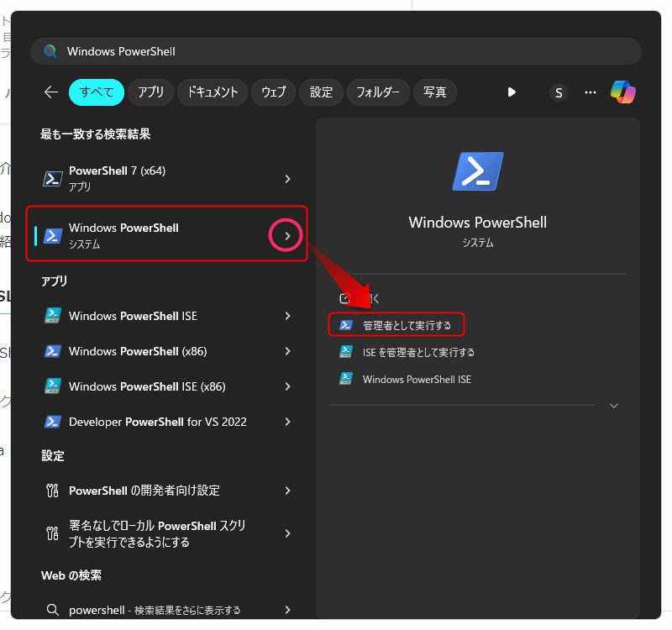Image resolution: width=672 pixels, height=630 pixels.
Task: Click the icon beside Windows PowerShell ISE in the details pane
Action: tap(346, 379)
